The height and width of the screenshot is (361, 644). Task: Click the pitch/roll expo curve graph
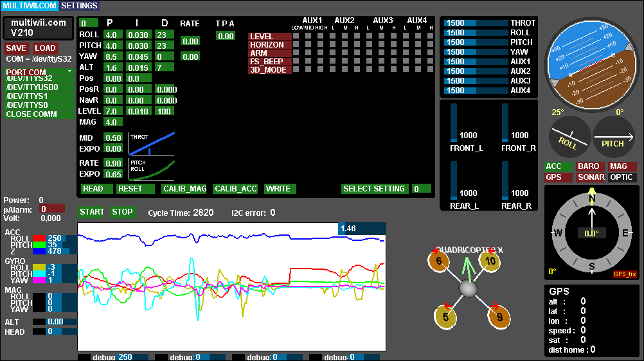pyautogui.click(x=152, y=170)
